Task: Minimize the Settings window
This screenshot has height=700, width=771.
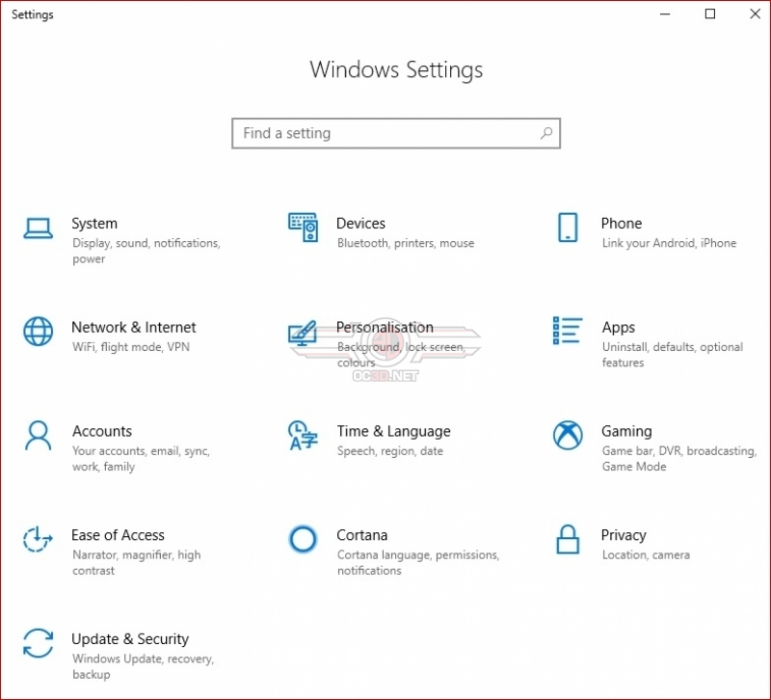Action: coord(665,14)
